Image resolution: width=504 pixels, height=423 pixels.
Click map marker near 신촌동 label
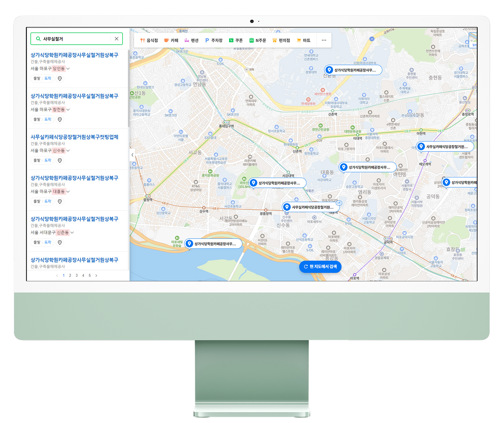point(353,70)
